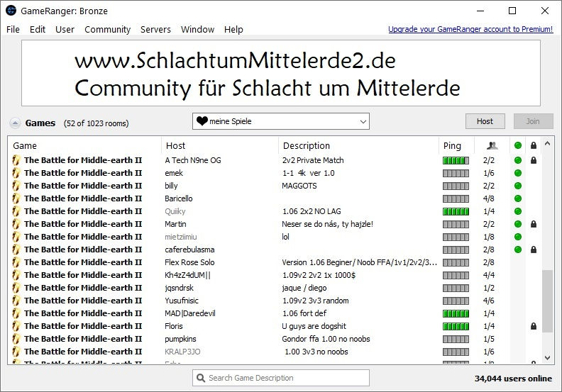562x392 pixels.
Task: Click the magnifier icon in search box
Action: tap(201, 378)
